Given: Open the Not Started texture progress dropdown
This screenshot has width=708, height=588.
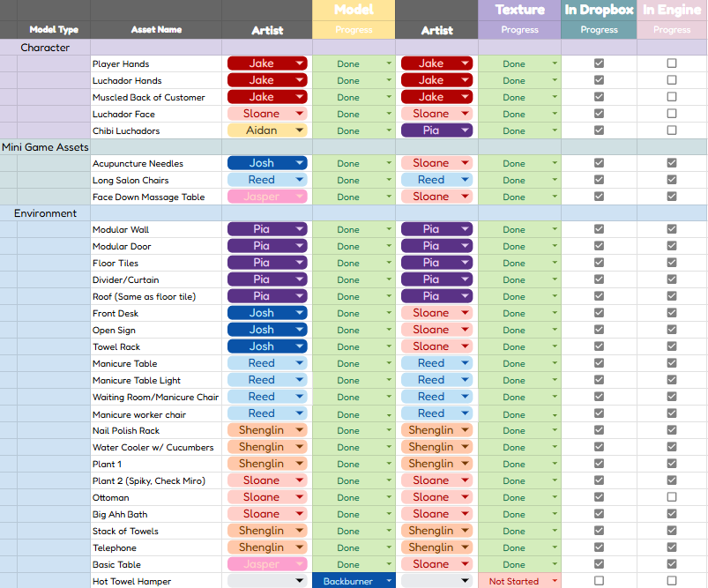Looking at the screenshot, I should [518, 581].
